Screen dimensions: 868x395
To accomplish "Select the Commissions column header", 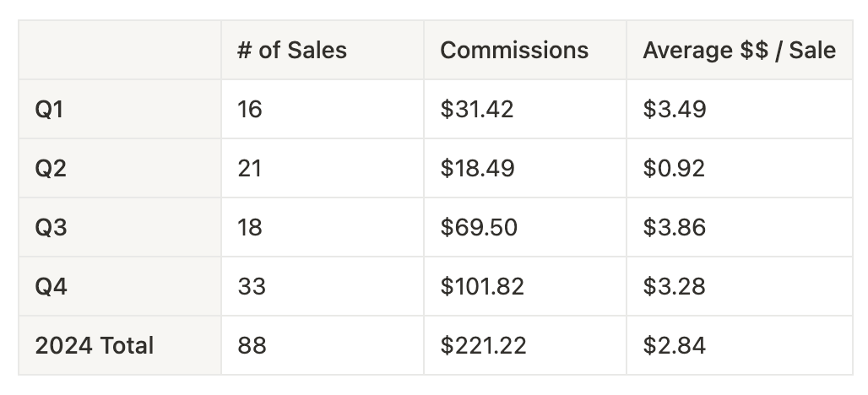I will point(514,51).
